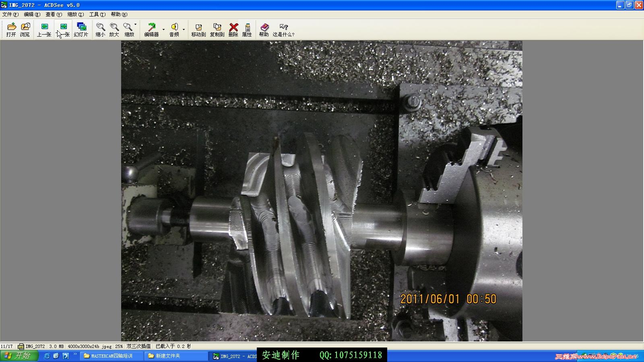Open the Tools (工具) menu
This screenshot has height=362, width=644.
[x=97, y=14]
